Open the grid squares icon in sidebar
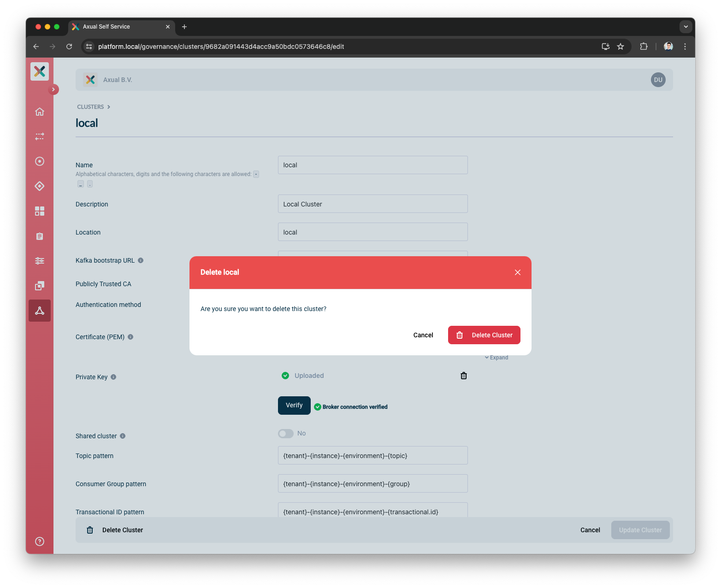 pos(40,211)
